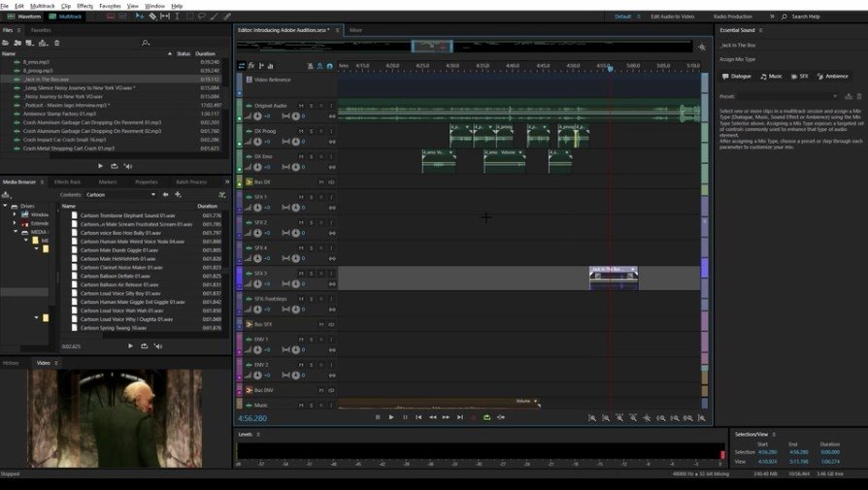Toggle Skip Selection in transport
Screen dimensions: 868x490
tap(501, 417)
